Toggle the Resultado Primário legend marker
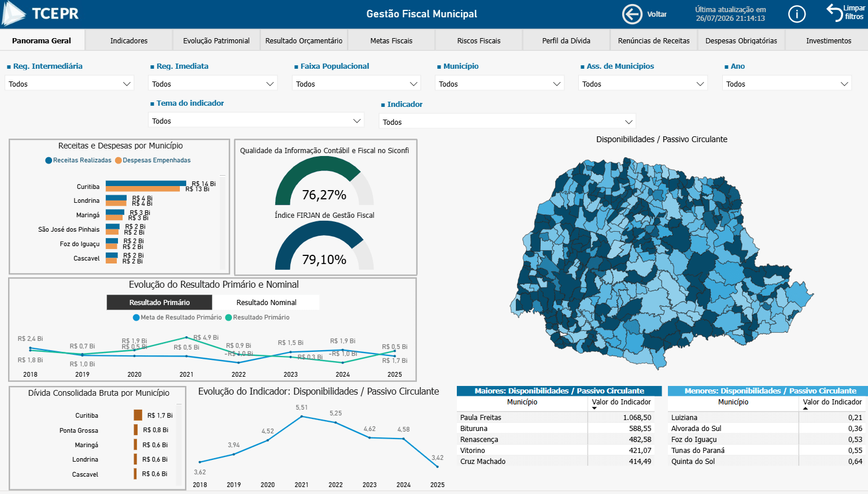Screen dimensions: 868x494 (x=228, y=317)
